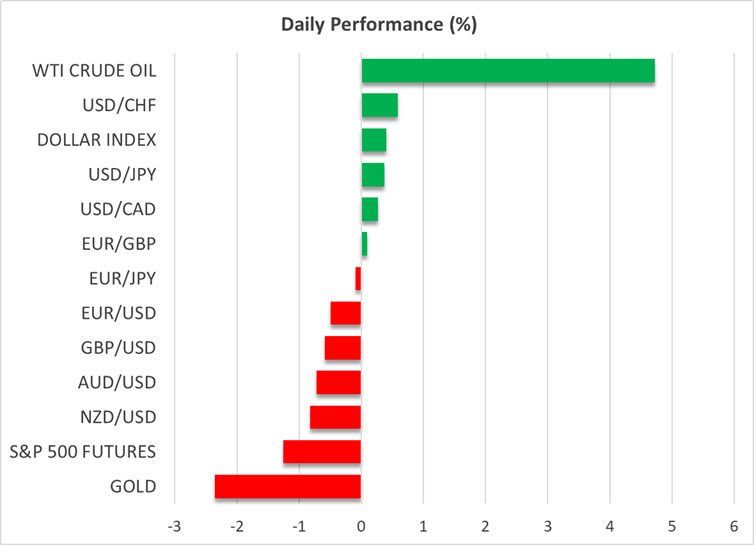Click the -3 tick label on axis
Image resolution: width=754 pixels, height=545 pixels.
(174, 526)
